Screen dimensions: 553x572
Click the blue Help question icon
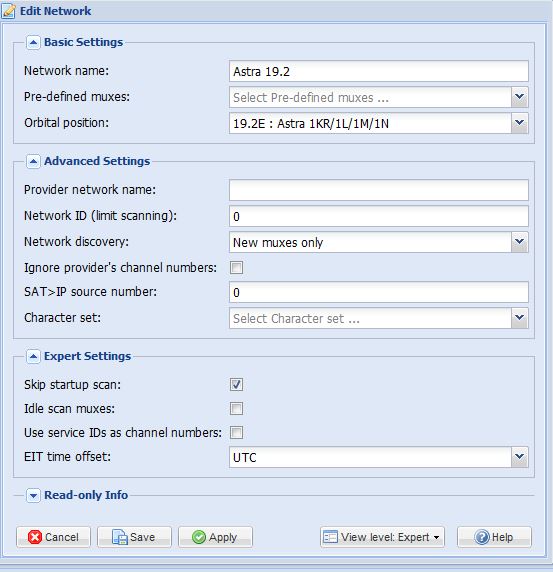coord(482,537)
